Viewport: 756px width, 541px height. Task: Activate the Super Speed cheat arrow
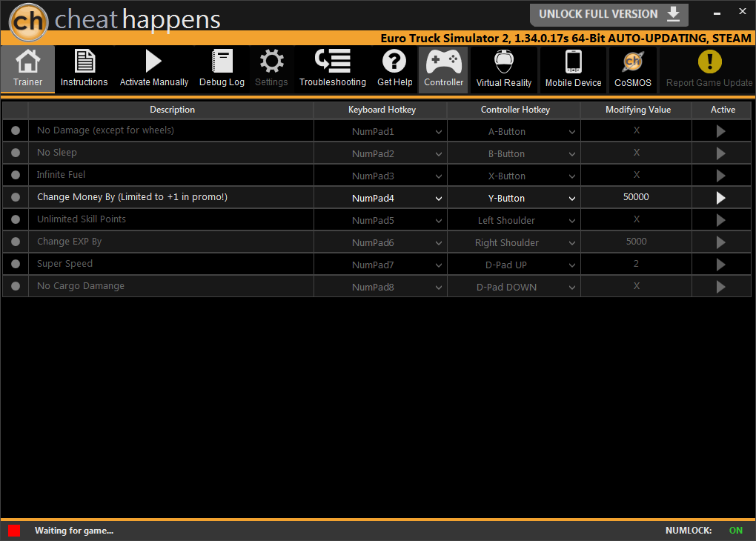pyautogui.click(x=721, y=265)
